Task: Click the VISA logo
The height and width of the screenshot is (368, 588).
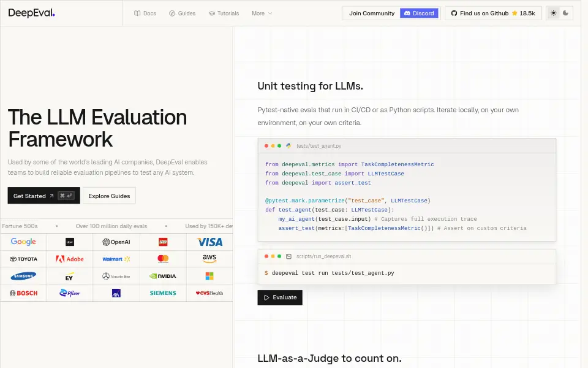Action: [209, 242]
